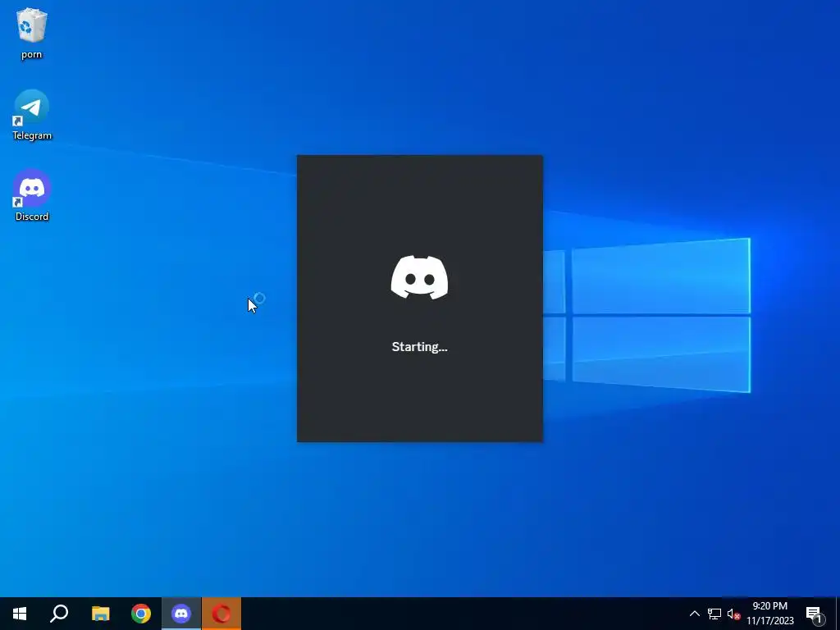Screen dimensions: 840x630
Task: Click Show desktop sliver at taskbar end
Action: 838,614
